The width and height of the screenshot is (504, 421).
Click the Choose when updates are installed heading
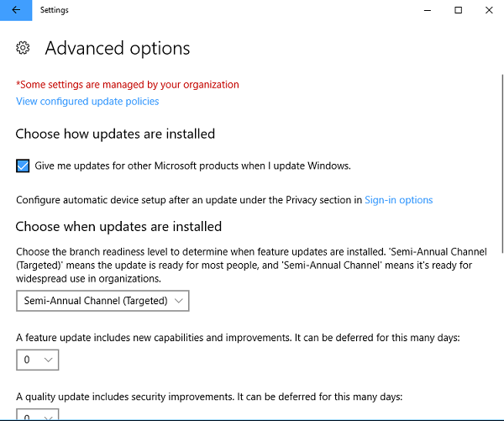click(x=118, y=226)
